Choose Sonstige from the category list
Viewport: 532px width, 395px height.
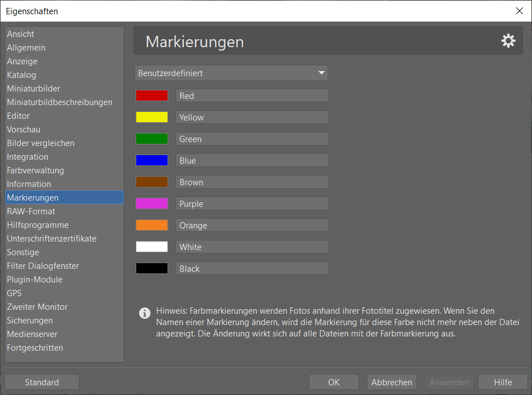(x=65, y=252)
